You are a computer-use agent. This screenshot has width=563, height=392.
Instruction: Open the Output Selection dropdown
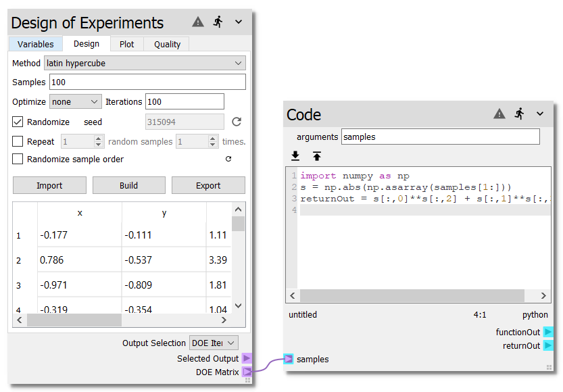point(213,343)
